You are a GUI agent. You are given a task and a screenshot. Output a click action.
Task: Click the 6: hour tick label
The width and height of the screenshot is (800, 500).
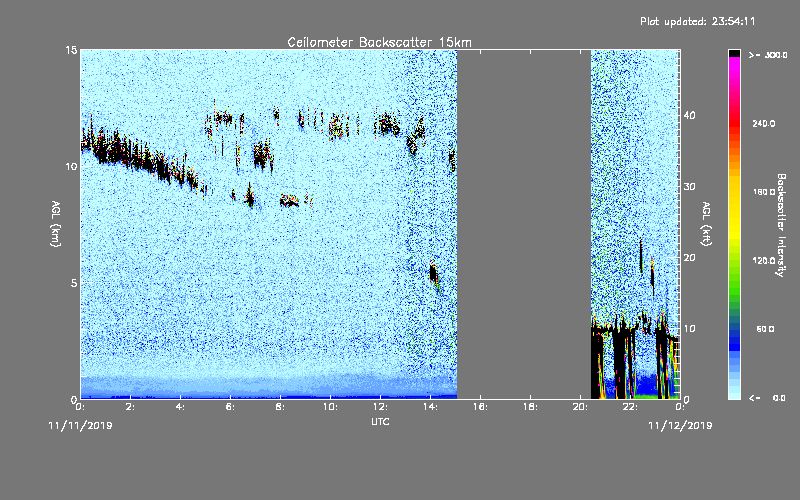[231, 407]
